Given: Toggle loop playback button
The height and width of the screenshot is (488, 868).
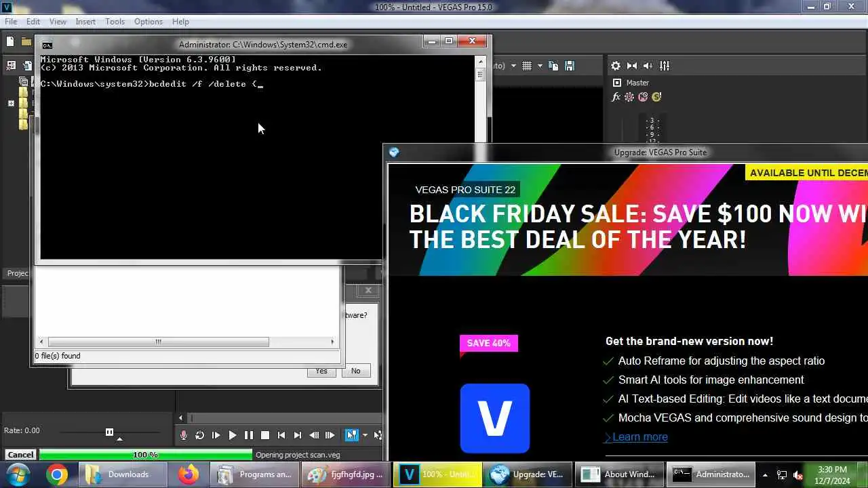Looking at the screenshot, I should coord(199,435).
